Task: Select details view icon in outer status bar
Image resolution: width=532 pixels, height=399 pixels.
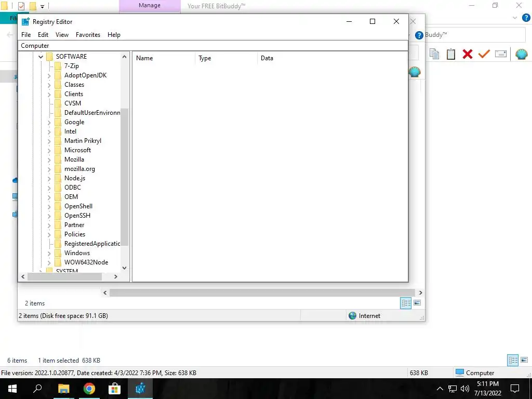Action: pos(513,360)
